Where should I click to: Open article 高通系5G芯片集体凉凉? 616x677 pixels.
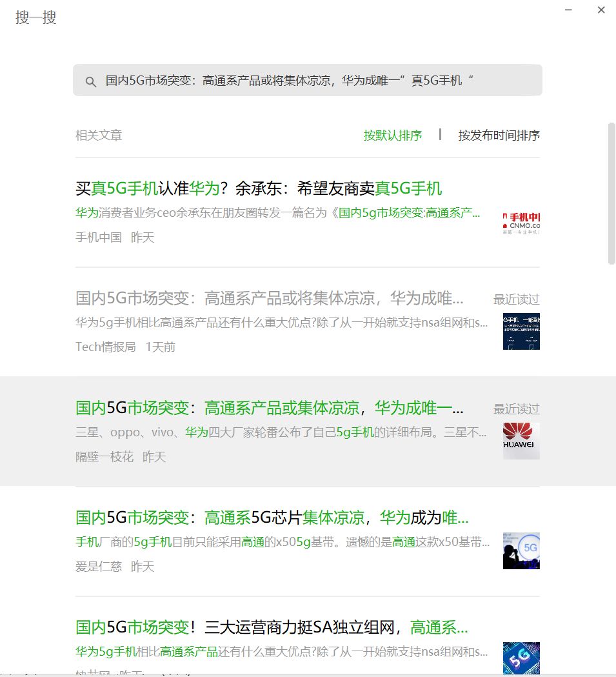[x=272, y=517]
